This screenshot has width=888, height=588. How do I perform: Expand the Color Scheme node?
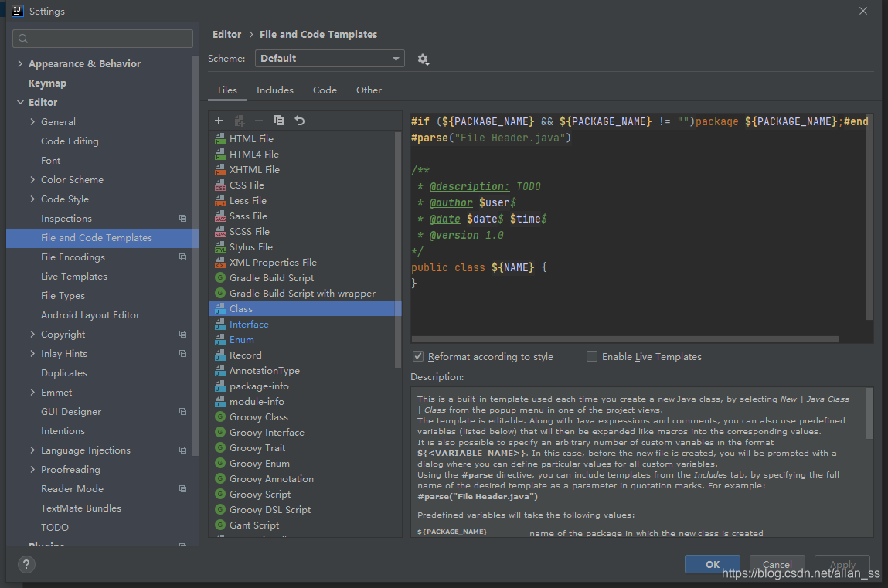tap(32, 179)
